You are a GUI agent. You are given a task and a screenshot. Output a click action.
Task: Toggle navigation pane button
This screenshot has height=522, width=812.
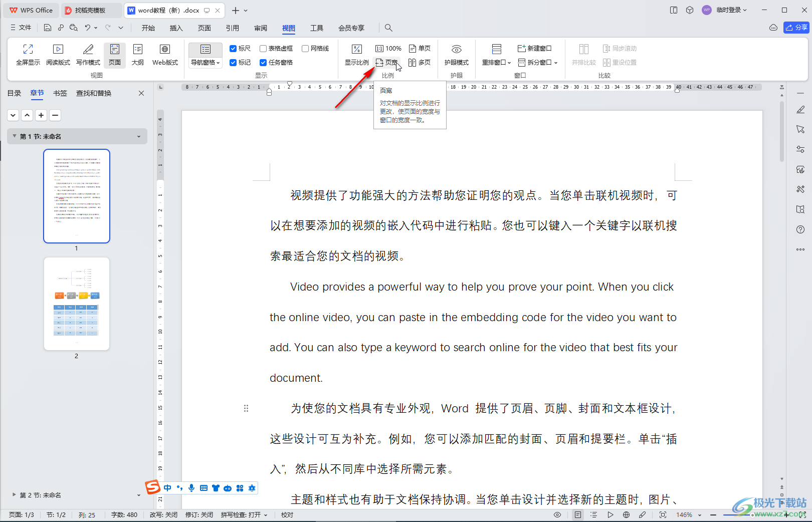pyautogui.click(x=206, y=50)
